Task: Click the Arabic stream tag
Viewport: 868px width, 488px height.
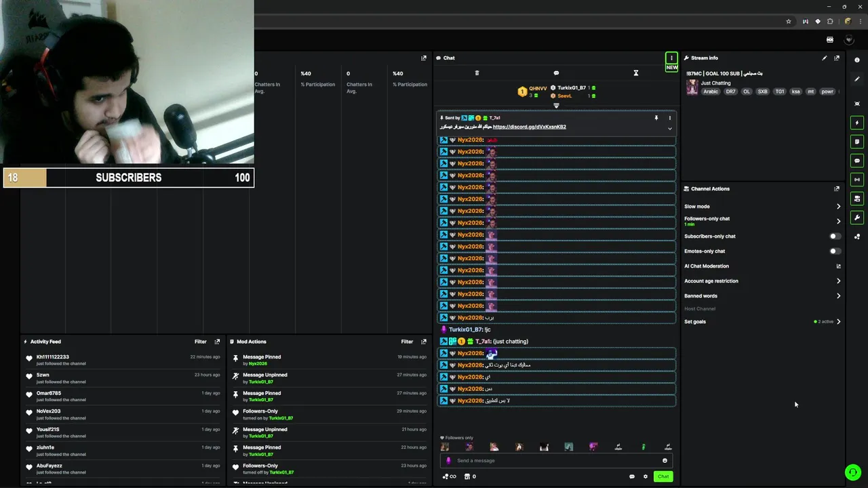Action: pyautogui.click(x=711, y=91)
